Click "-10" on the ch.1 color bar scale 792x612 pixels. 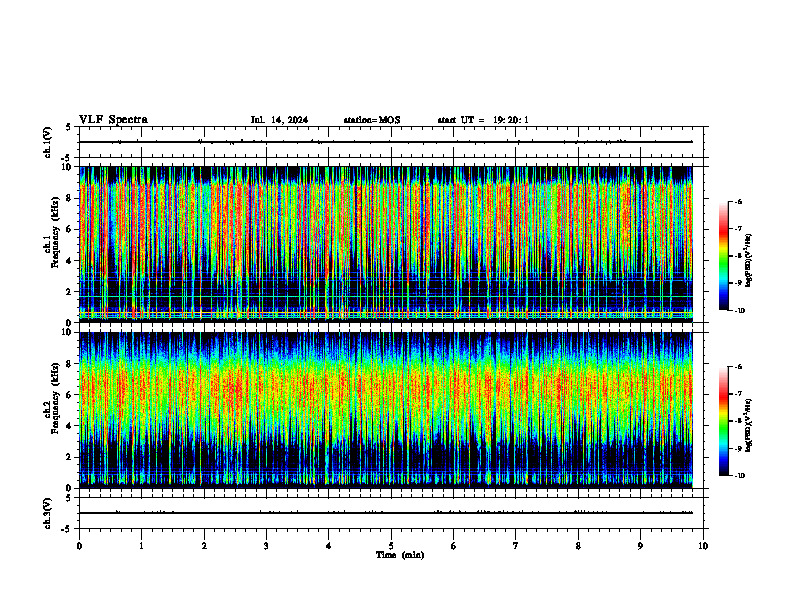click(739, 310)
